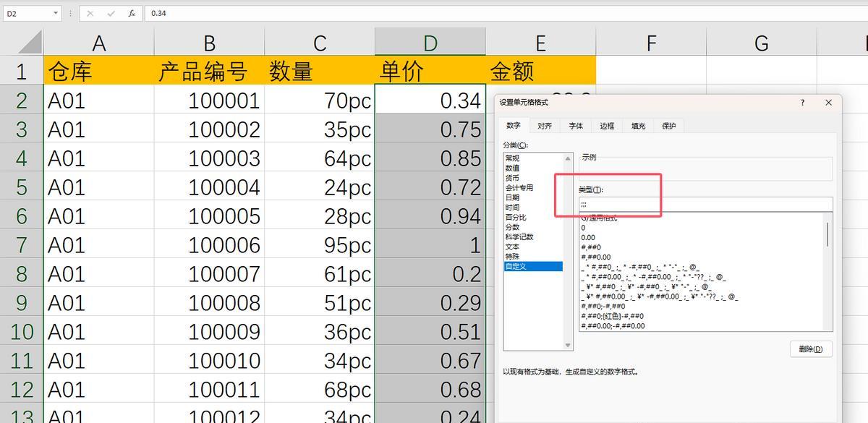Click the formula bar showing 0.34

pos(506,13)
